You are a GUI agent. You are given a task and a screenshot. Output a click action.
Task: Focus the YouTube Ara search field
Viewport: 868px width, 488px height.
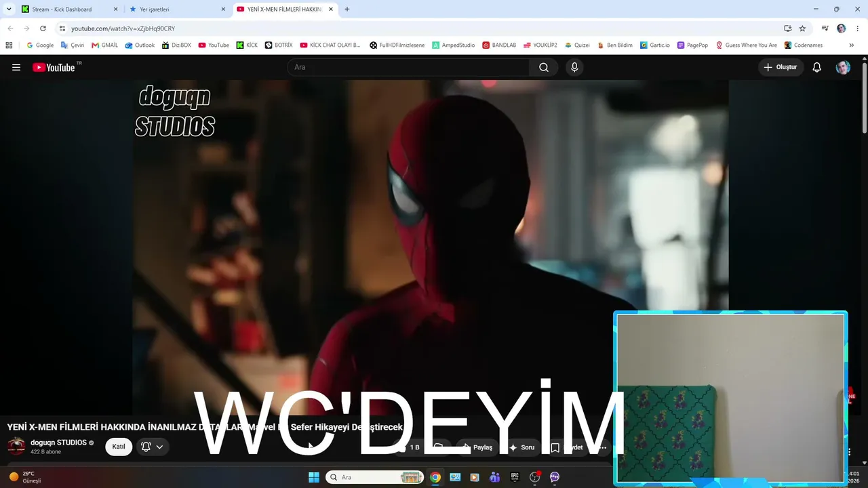click(x=408, y=67)
